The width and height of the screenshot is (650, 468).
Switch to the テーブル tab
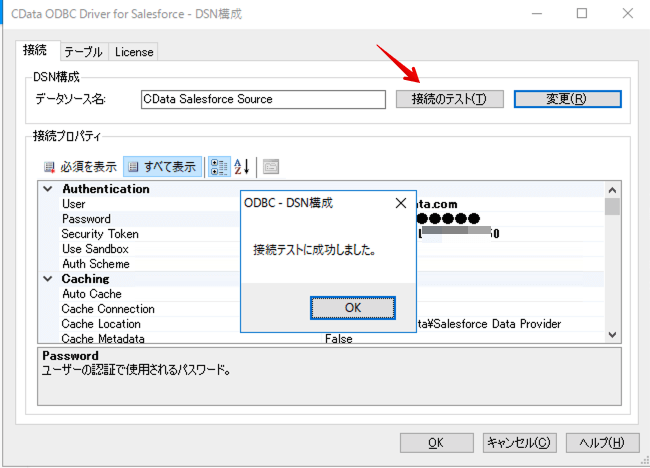click(x=84, y=52)
